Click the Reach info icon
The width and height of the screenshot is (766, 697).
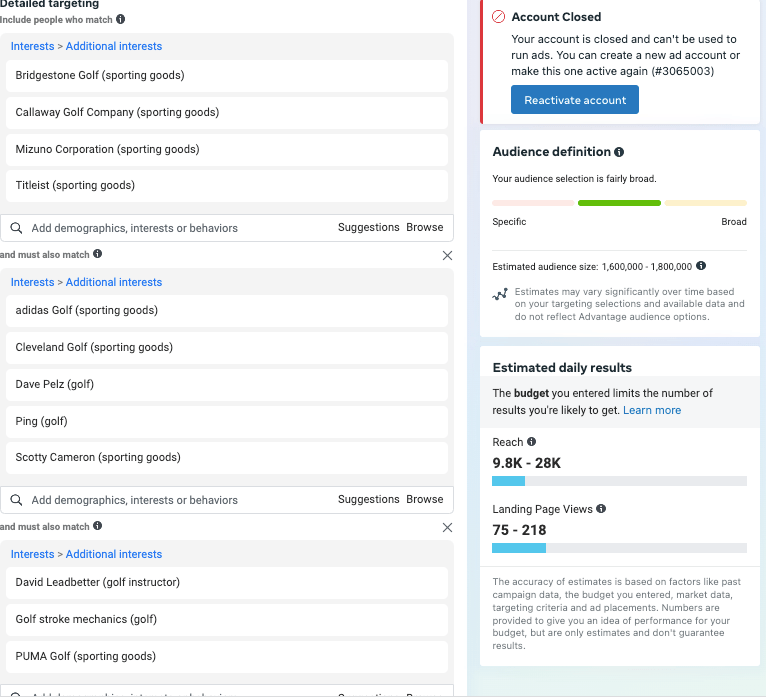(531, 442)
